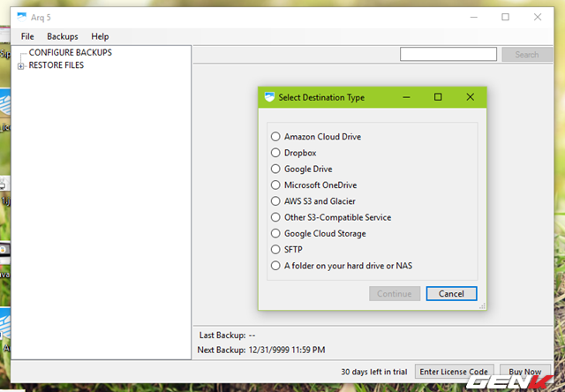
Task: Select the Amazon Cloud Drive option
Action: pyautogui.click(x=276, y=137)
